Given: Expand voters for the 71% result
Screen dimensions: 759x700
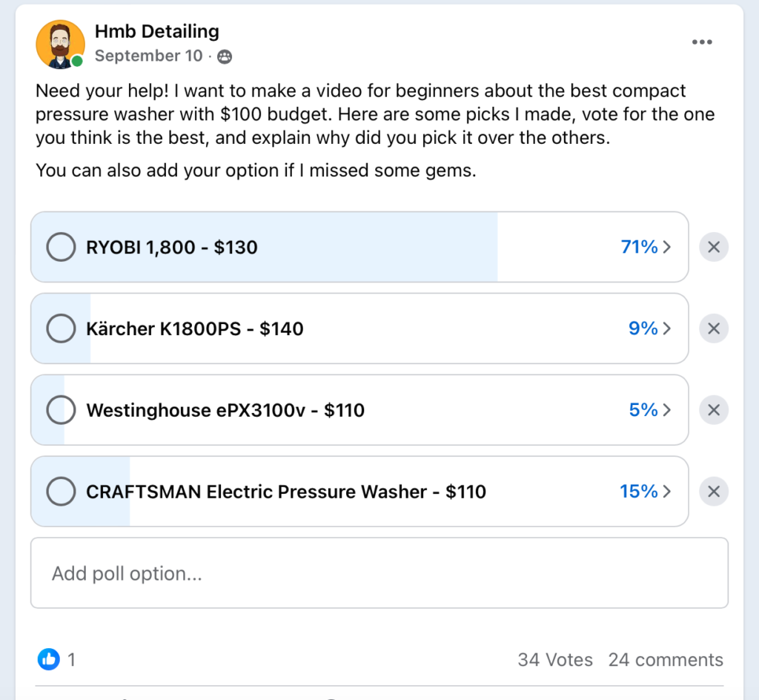Looking at the screenshot, I should click(x=646, y=247).
